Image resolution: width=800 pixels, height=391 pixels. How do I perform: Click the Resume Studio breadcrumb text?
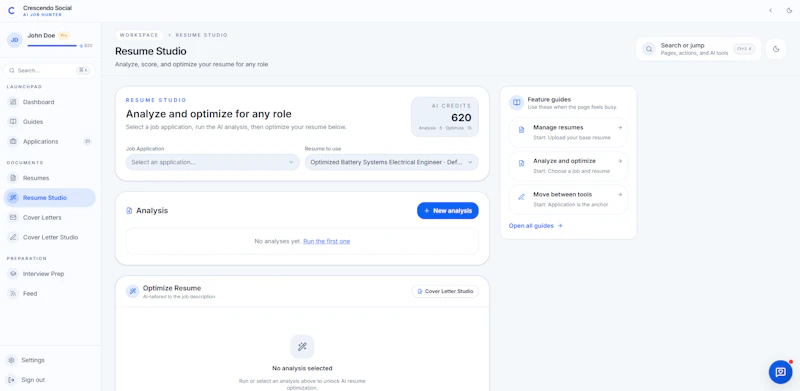tap(202, 35)
